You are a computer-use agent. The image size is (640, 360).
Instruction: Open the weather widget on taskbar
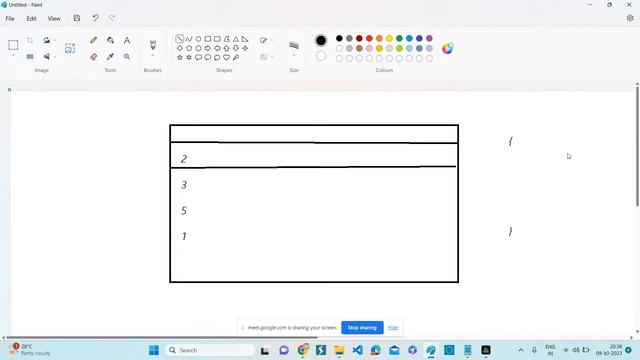(29, 350)
